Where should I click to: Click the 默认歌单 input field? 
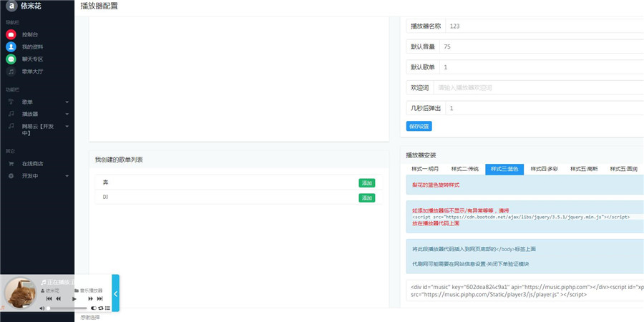(x=542, y=67)
